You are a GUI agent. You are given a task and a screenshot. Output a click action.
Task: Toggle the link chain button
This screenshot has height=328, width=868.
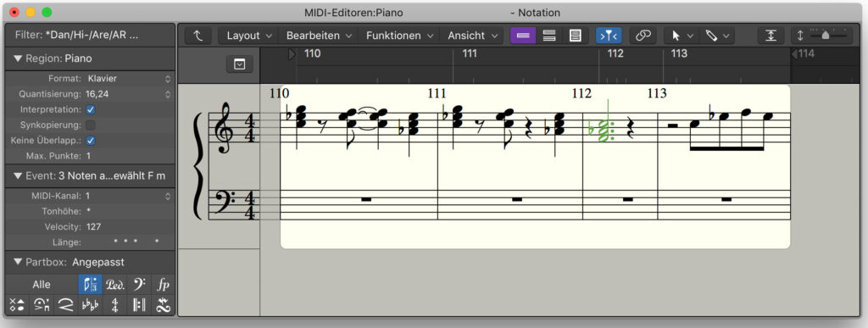(643, 36)
